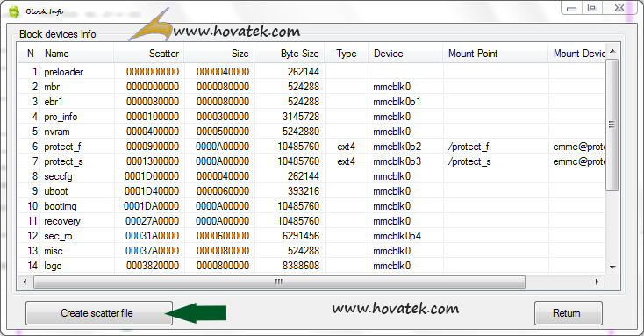Close the Block Info window

619,8
